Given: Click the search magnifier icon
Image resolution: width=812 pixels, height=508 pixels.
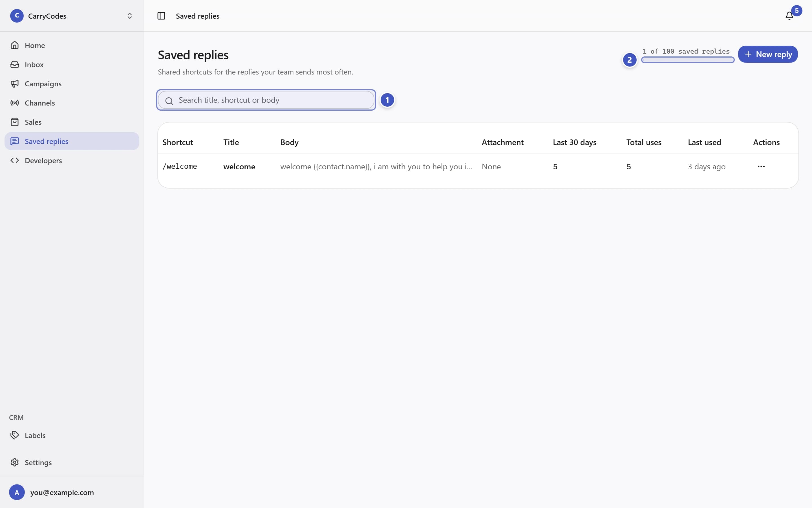Looking at the screenshot, I should [x=169, y=100].
